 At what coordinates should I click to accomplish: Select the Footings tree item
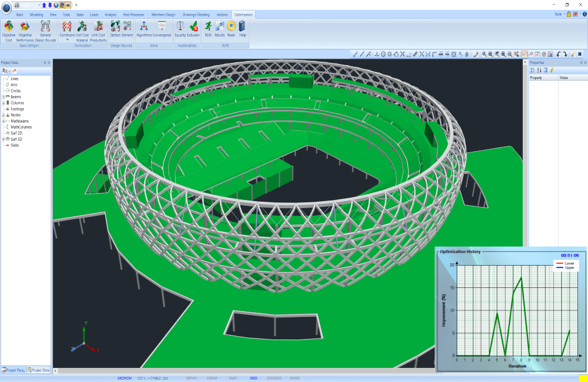pos(17,109)
